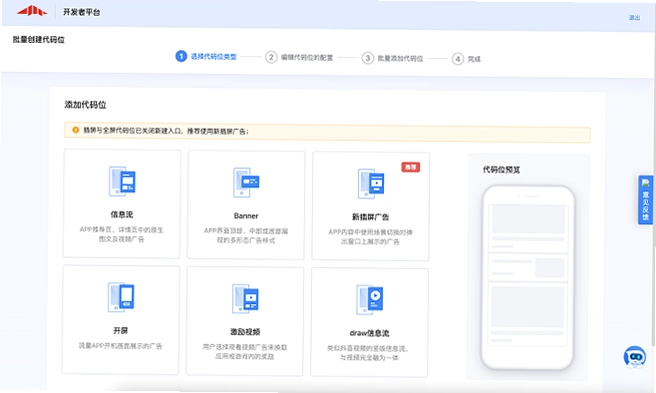Go to step 4 完成
This screenshot has width=656, height=393.
tap(466, 59)
